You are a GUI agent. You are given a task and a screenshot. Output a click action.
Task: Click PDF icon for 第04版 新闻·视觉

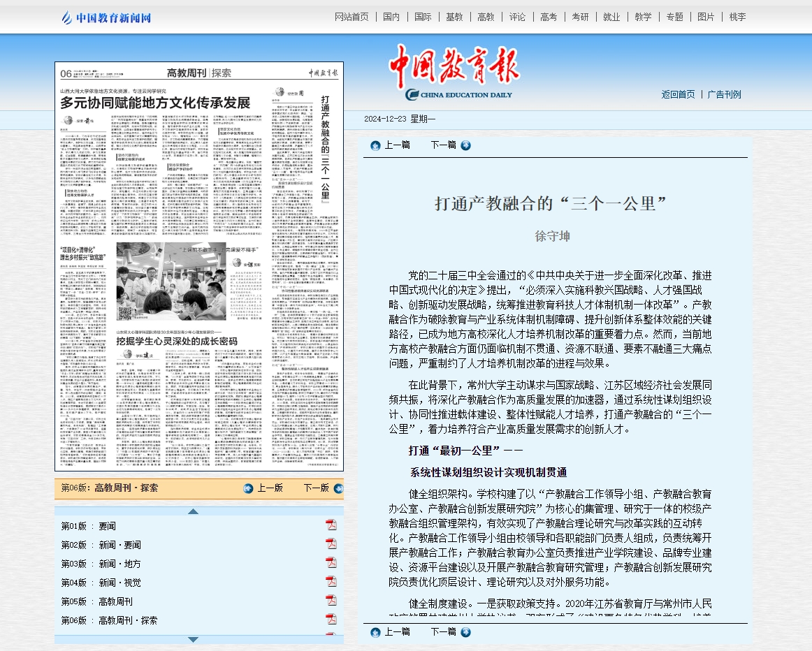(x=331, y=582)
